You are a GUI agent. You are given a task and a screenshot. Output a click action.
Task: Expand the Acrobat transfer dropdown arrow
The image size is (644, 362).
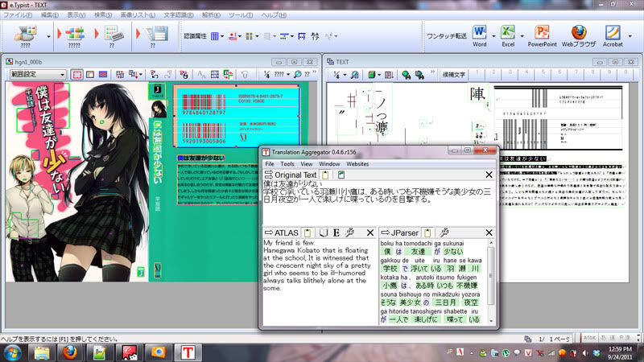630,36
